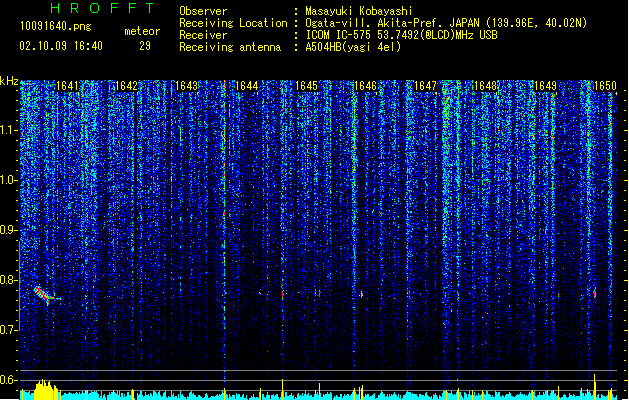The image size is (629, 400).
Task: Click the 1641 time marker
Action: [67, 86]
